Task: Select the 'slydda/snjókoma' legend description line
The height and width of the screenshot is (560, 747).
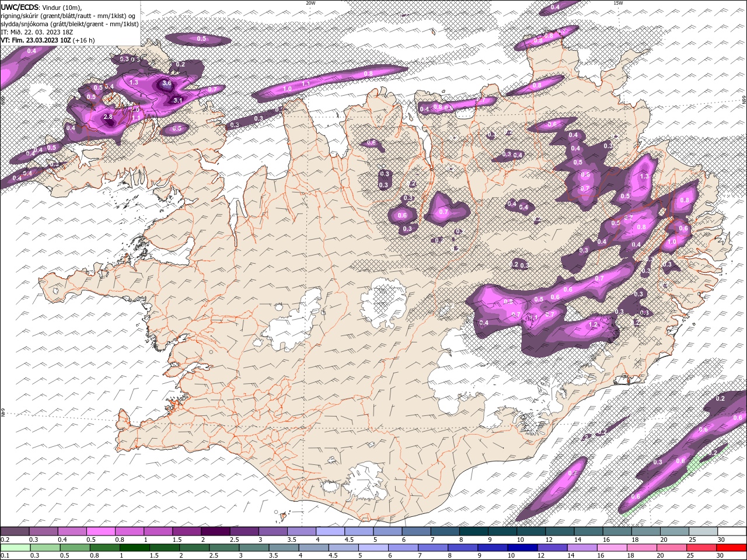Action: pos(69,24)
